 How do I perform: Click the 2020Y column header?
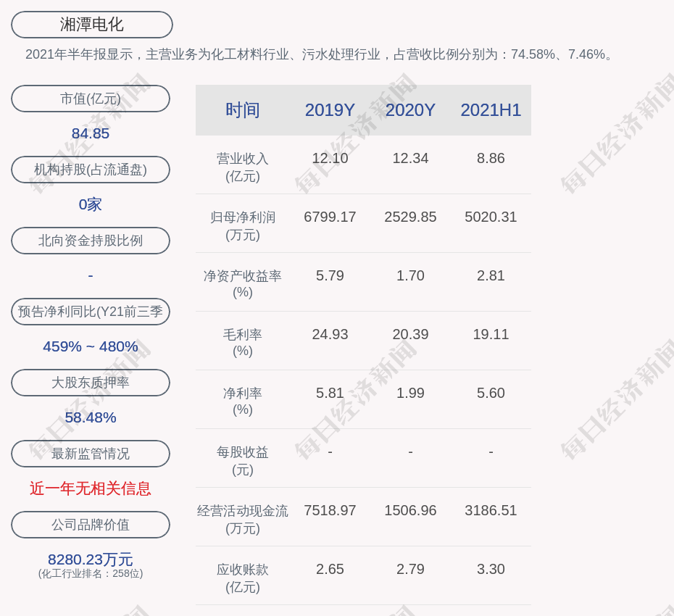tap(410, 110)
